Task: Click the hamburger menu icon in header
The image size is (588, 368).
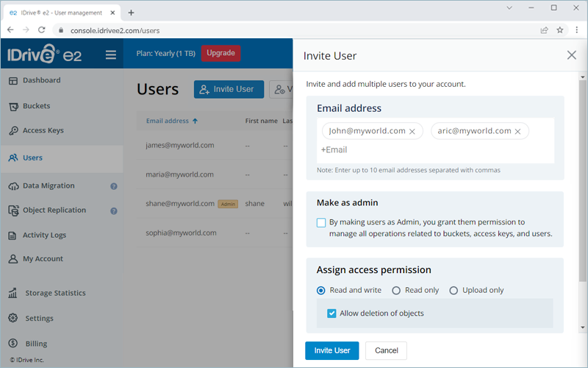Action: pos(111,54)
